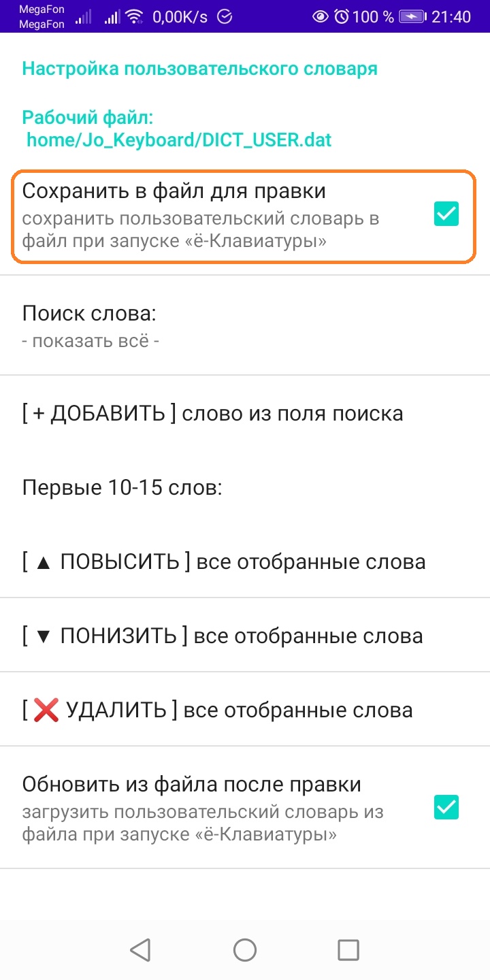Uncheck the Сохранить в файл checkbox
The height and width of the screenshot is (980, 490).
(446, 214)
